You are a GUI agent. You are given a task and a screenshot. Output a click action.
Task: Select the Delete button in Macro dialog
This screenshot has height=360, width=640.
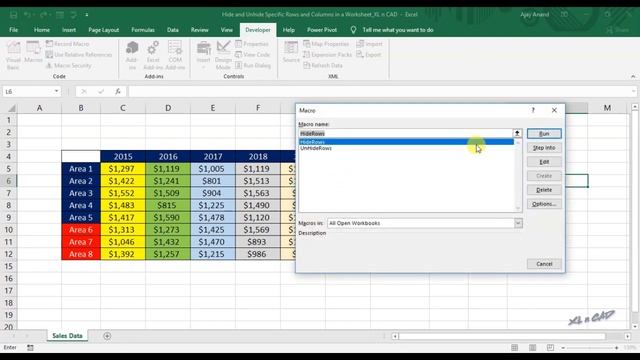click(x=544, y=190)
